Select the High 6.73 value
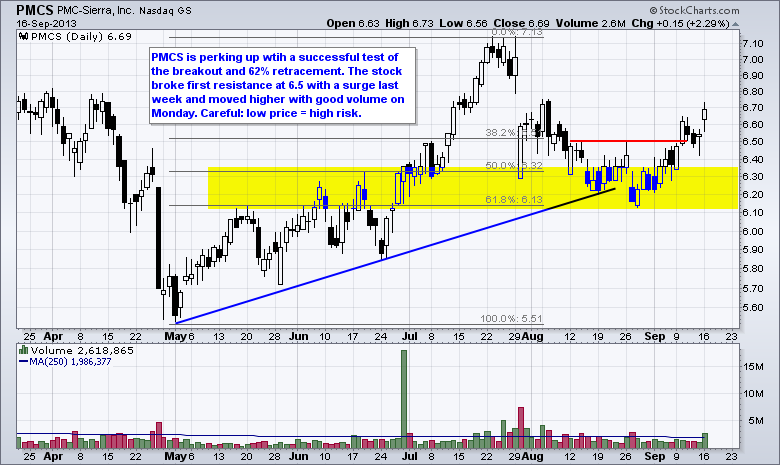The image size is (780, 465). pyautogui.click(x=408, y=23)
